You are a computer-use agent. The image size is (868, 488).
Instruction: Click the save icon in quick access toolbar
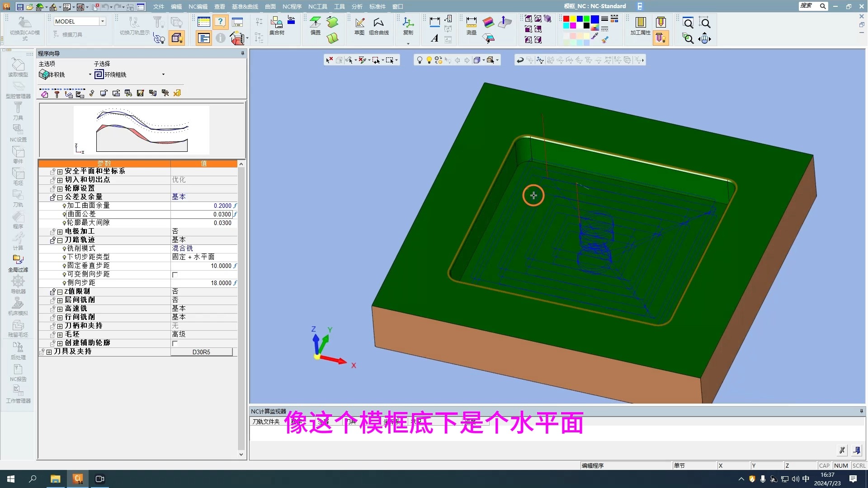pyautogui.click(x=20, y=7)
